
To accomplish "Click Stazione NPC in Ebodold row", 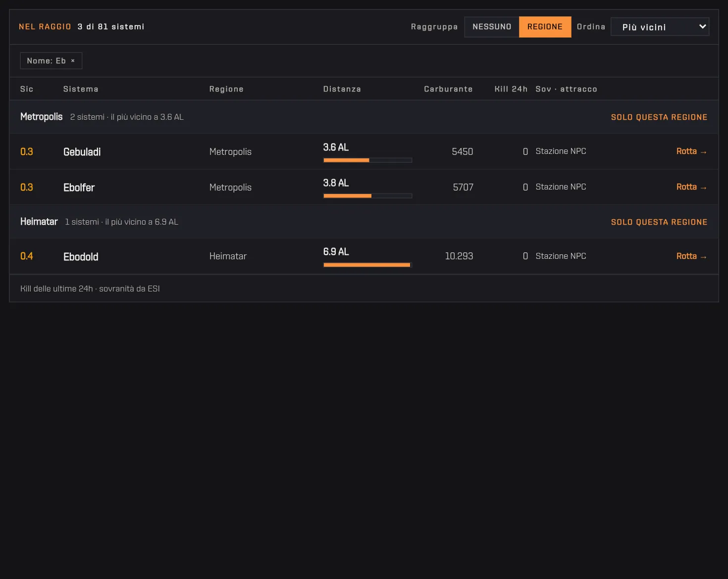I will click(x=561, y=256).
